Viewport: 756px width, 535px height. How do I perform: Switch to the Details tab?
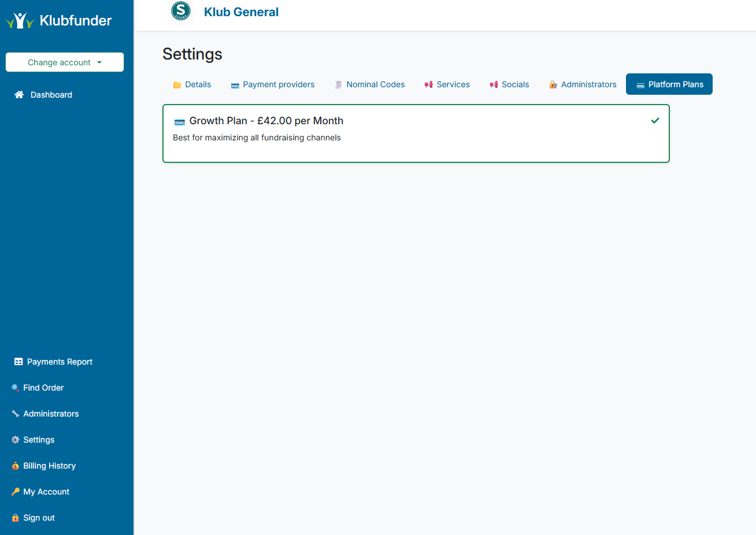(192, 84)
